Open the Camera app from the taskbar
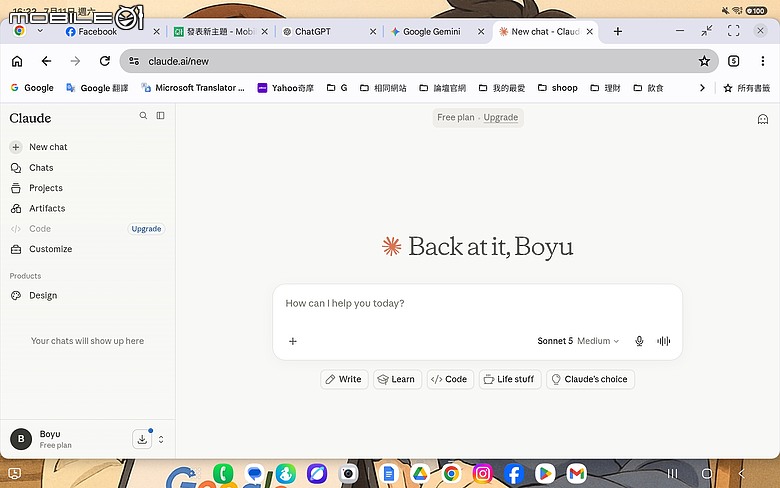780x488 pixels. pyautogui.click(x=348, y=474)
